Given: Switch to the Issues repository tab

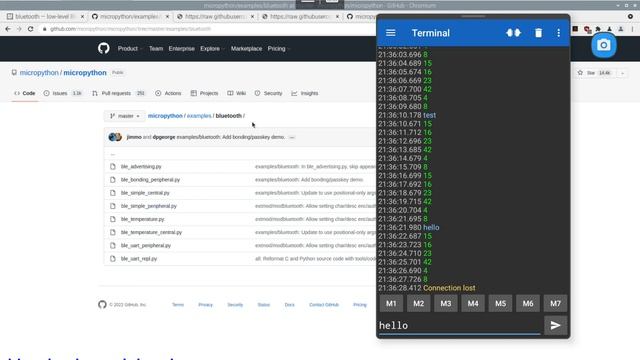Looking at the screenshot, I should pyautogui.click(x=62, y=93).
